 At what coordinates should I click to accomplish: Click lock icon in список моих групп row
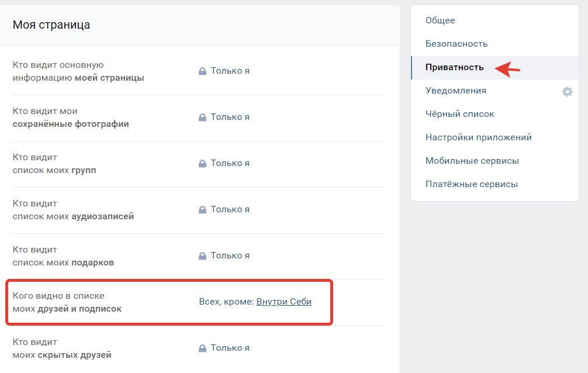click(202, 163)
